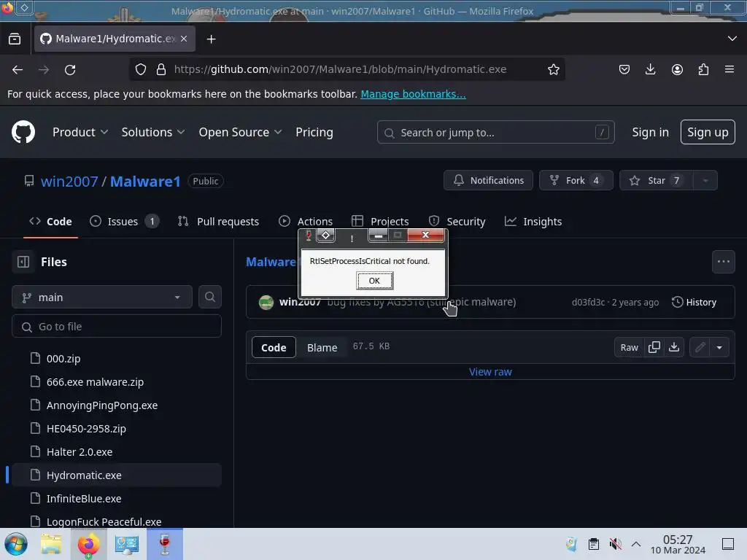
Task: Click the View raw link
Action: click(490, 372)
